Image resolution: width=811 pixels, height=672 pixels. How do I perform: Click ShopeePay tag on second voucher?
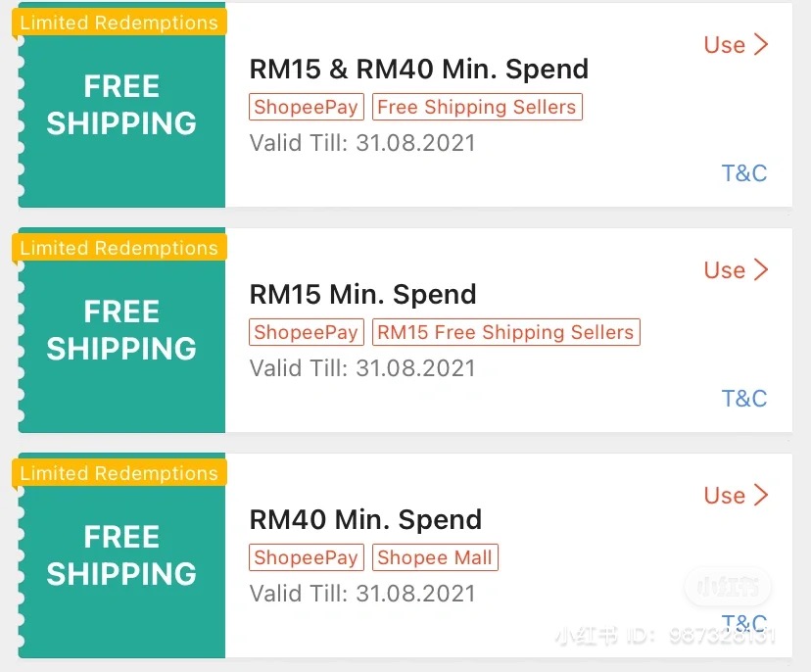307,332
